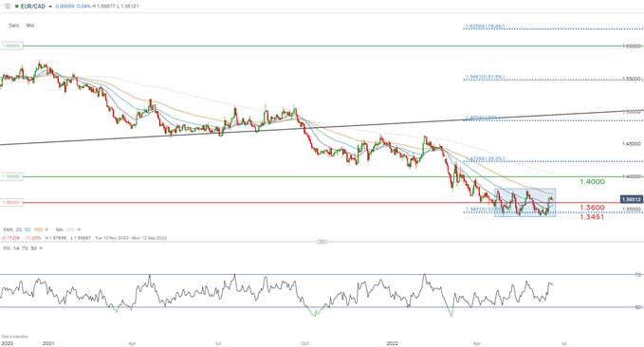Select the 38.2% Fibonacci level label
Viewport: 644px width, 347px height.
pos(485,158)
